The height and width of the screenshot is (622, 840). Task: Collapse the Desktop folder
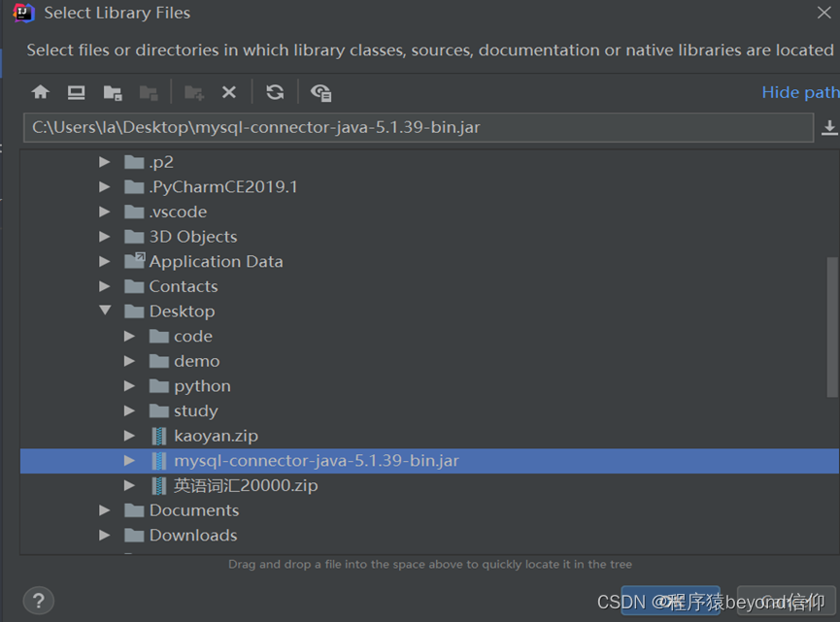105,311
